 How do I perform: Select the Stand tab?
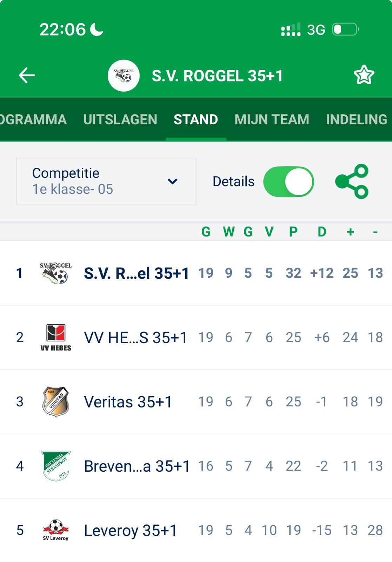pyautogui.click(x=196, y=119)
